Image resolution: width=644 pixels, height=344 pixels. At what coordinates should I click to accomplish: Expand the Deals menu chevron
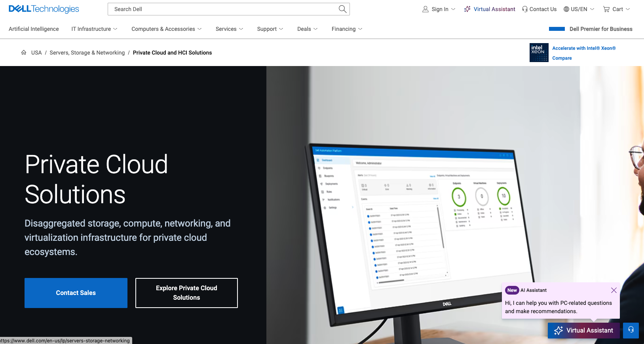click(x=315, y=29)
